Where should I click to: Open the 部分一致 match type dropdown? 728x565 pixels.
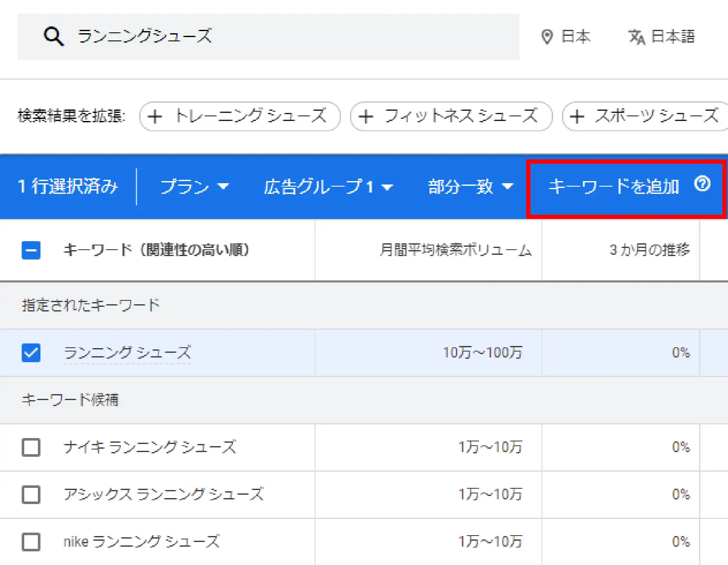coord(470,187)
